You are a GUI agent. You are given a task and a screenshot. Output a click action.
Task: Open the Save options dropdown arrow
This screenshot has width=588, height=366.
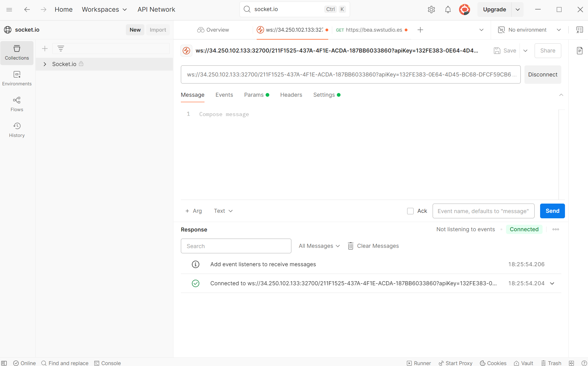[x=525, y=51]
